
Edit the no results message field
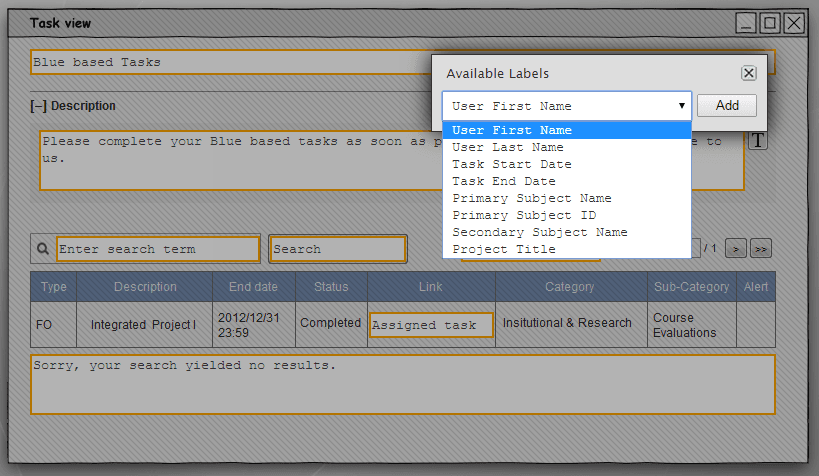tap(403, 385)
